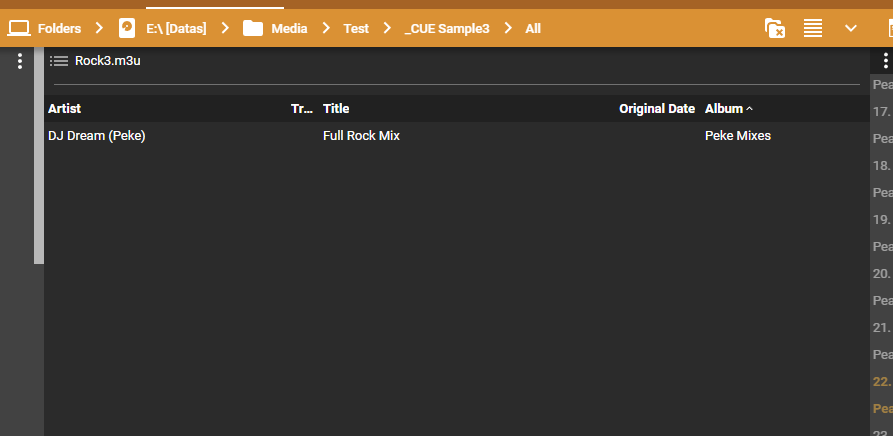Switch view using the list view icon
Image resolution: width=893 pixels, height=436 pixels.
(813, 28)
